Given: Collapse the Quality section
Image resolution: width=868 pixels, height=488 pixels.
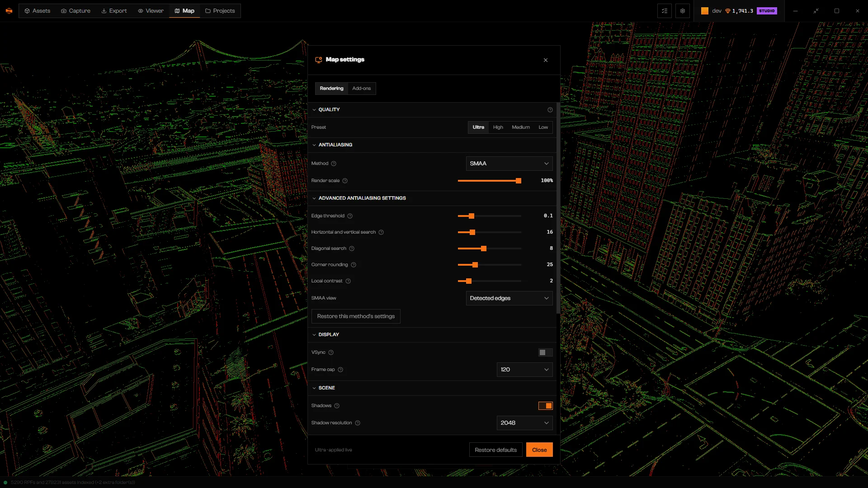Looking at the screenshot, I should tap(314, 110).
